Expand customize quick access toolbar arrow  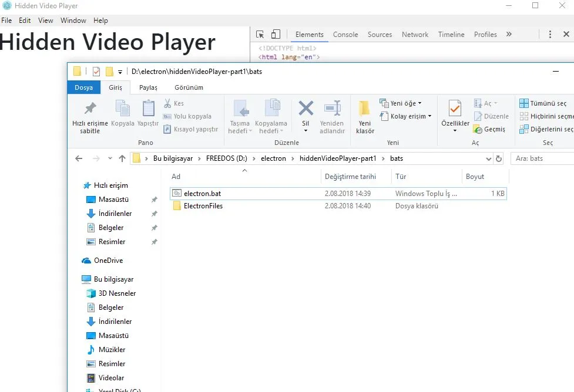(x=120, y=72)
